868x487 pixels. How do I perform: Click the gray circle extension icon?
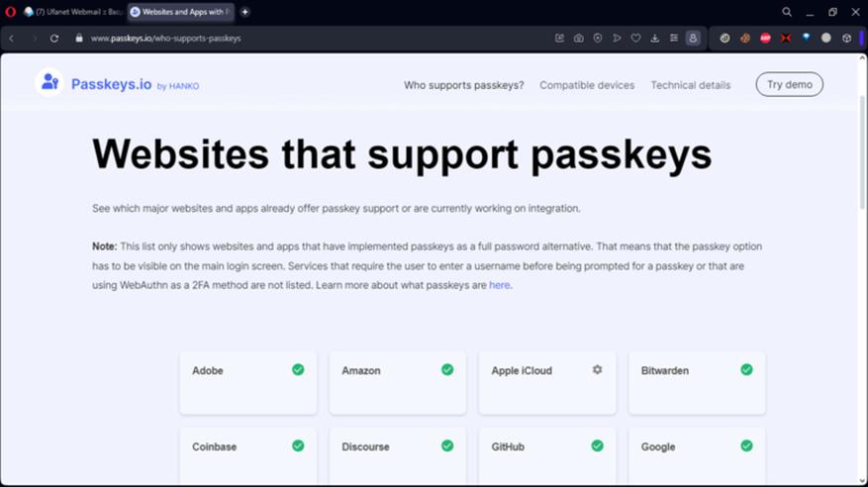(825, 39)
